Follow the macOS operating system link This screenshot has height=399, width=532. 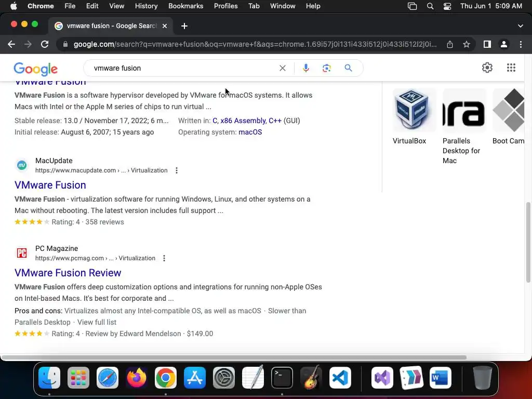[250, 132]
